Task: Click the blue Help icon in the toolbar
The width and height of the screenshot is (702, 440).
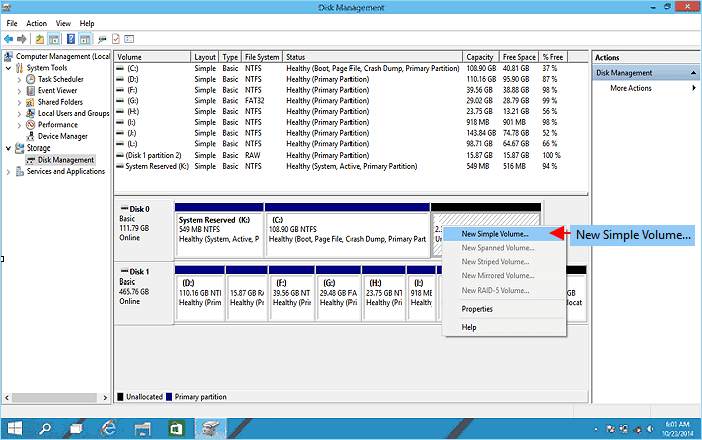Action: pyautogui.click(x=71, y=39)
